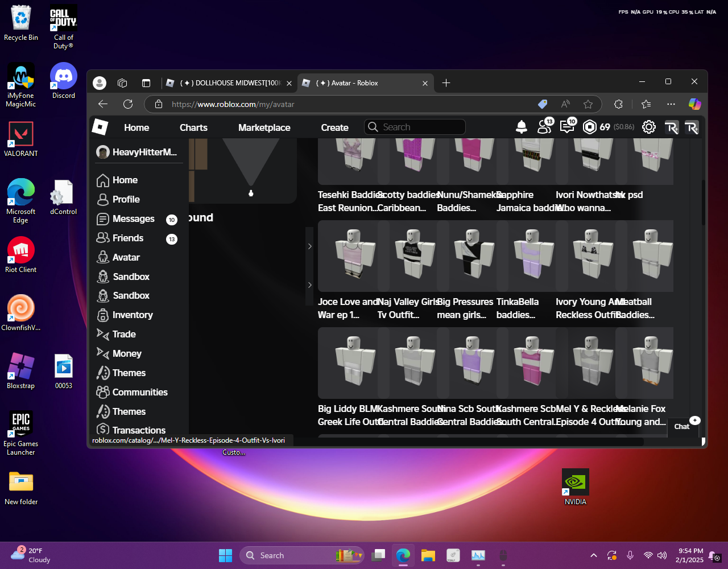Open friend requests icon in navbar
This screenshot has width=728, height=569.
[544, 127]
